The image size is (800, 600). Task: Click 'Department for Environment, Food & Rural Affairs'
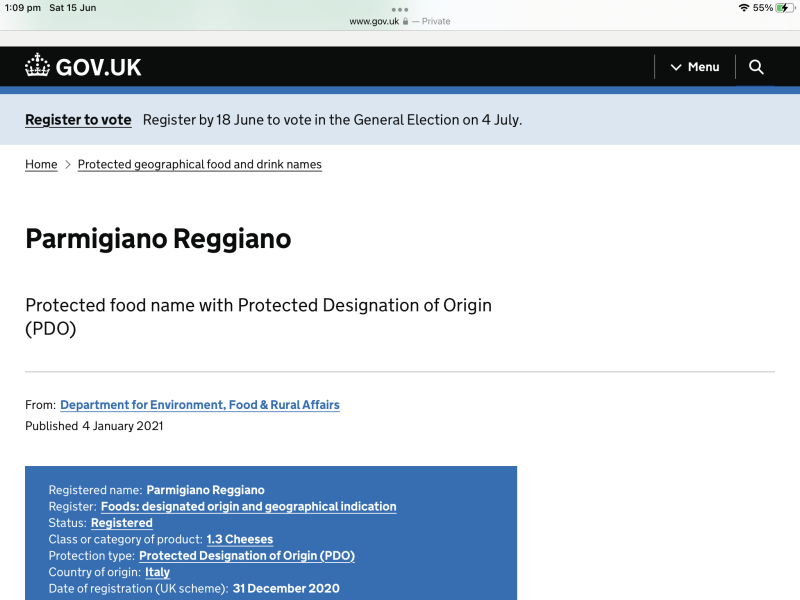coord(199,404)
